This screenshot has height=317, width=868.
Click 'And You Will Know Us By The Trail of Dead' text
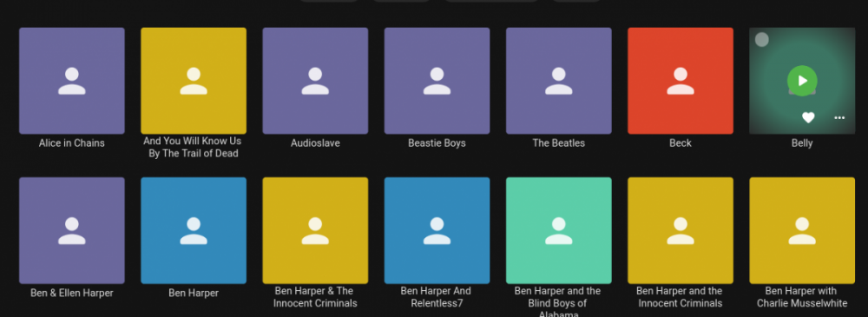tap(194, 148)
